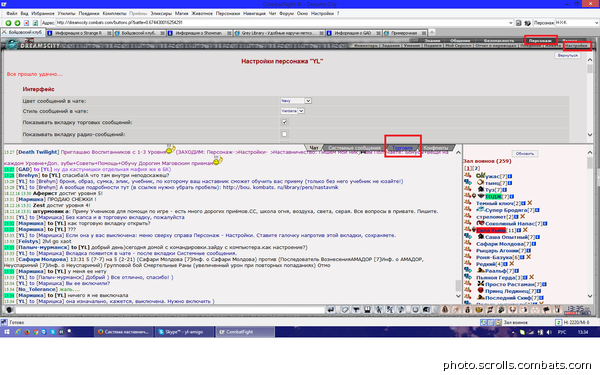The height and width of the screenshot is (375, 600).
Task: Click the green icon left of Hi: 2220 status
Action: (558, 322)
